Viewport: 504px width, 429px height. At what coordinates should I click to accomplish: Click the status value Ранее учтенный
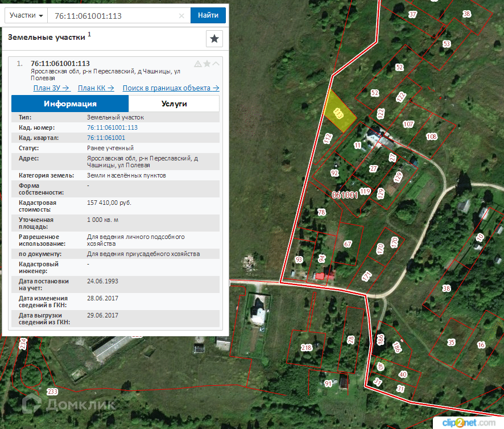(110, 148)
